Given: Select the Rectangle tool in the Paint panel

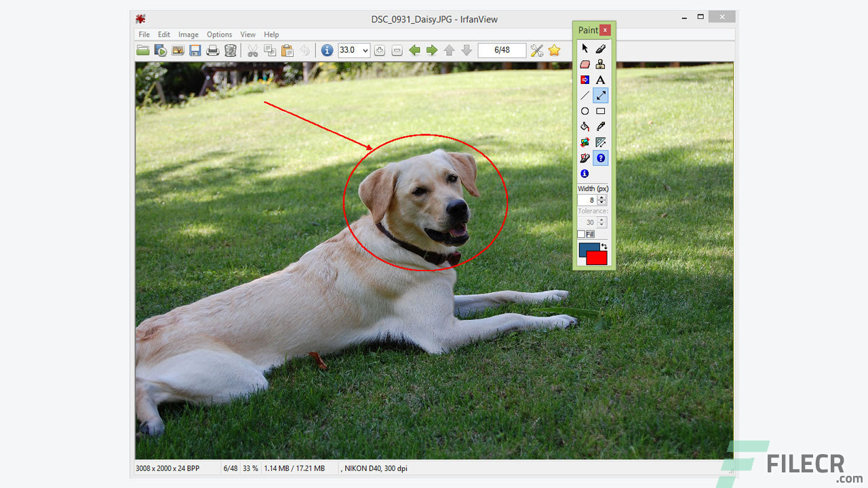Looking at the screenshot, I should point(600,111).
